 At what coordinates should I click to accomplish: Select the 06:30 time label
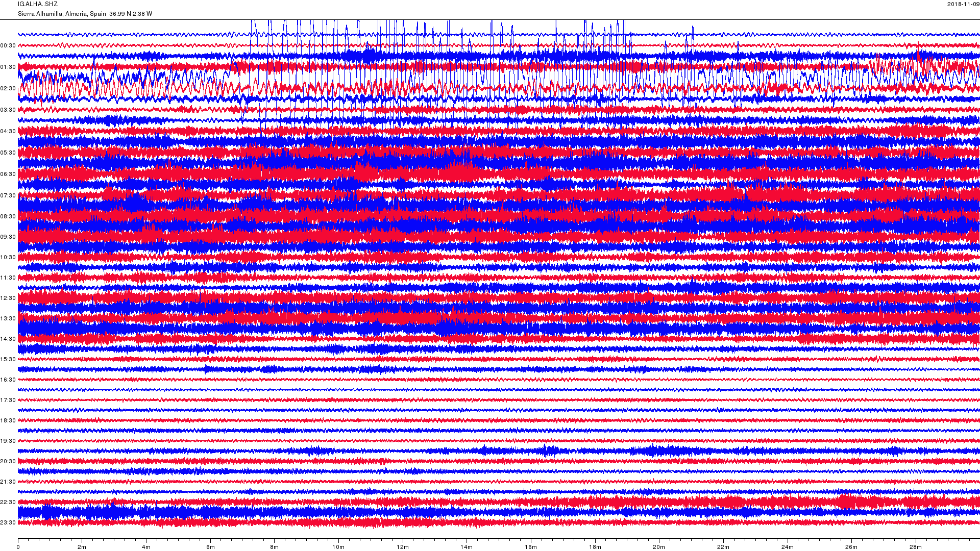[x=8, y=174]
